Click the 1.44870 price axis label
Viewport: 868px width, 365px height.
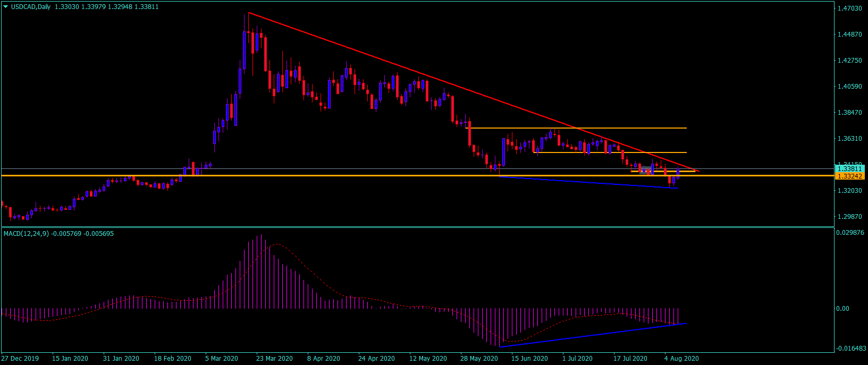tap(849, 35)
